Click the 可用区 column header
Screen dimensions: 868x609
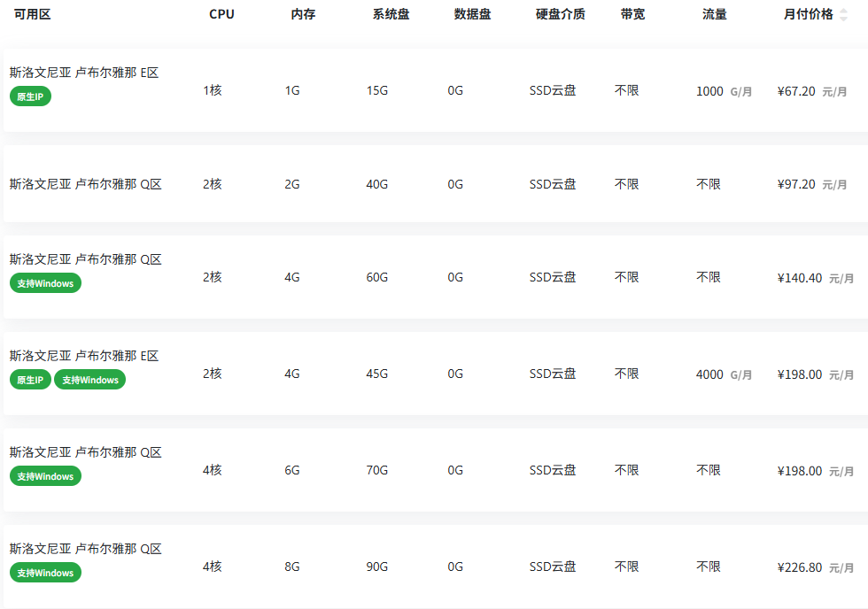(32, 14)
